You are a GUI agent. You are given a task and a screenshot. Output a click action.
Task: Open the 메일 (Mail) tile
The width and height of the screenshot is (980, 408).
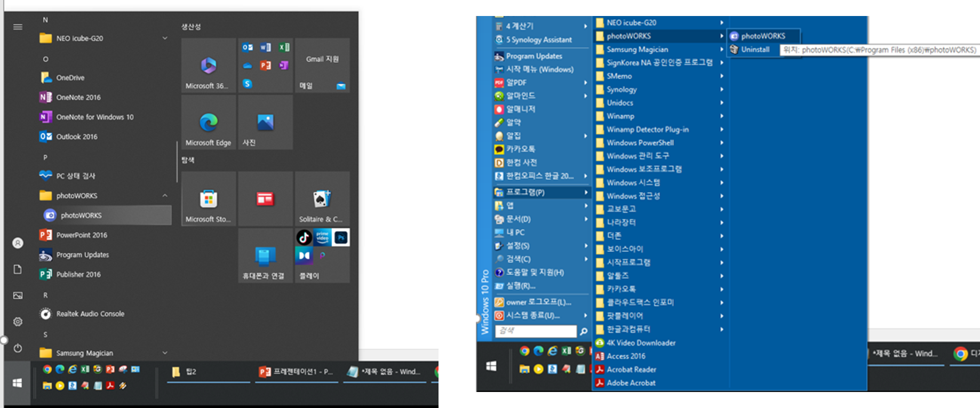[x=322, y=66]
